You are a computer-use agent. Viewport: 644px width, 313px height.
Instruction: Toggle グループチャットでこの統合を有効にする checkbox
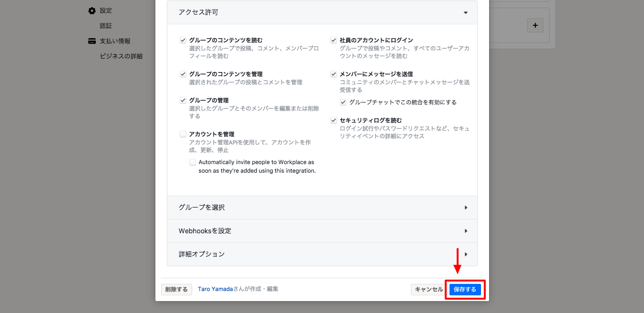coord(343,102)
